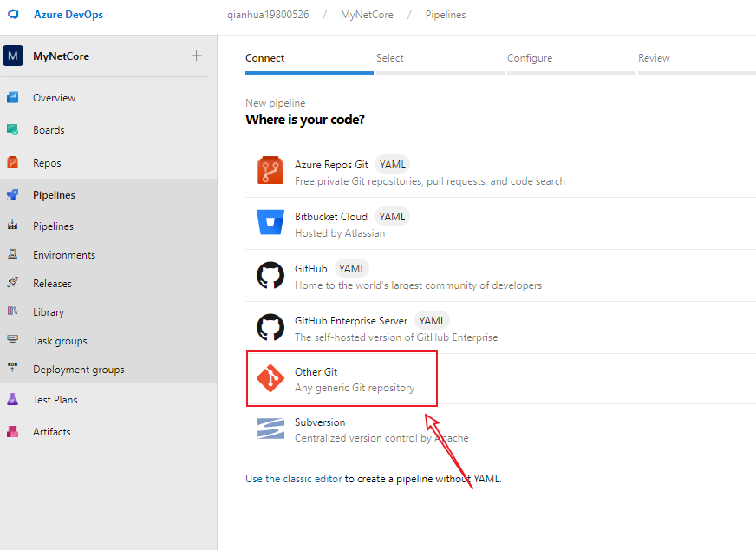This screenshot has width=756, height=550.
Task: Open Deployment groups in sidebar
Action: tap(78, 370)
